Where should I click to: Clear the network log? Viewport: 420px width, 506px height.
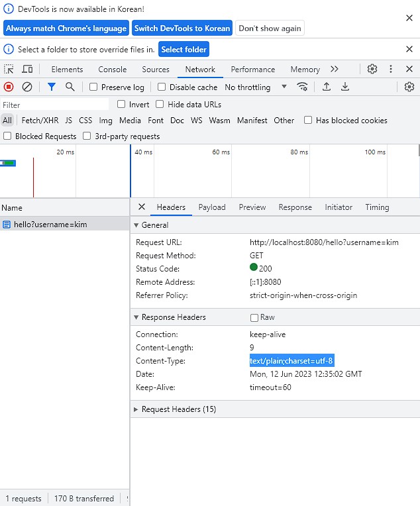click(27, 87)
